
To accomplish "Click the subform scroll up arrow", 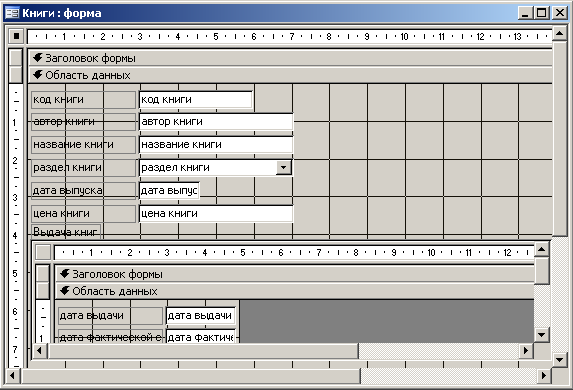I will tap(542, 250).
